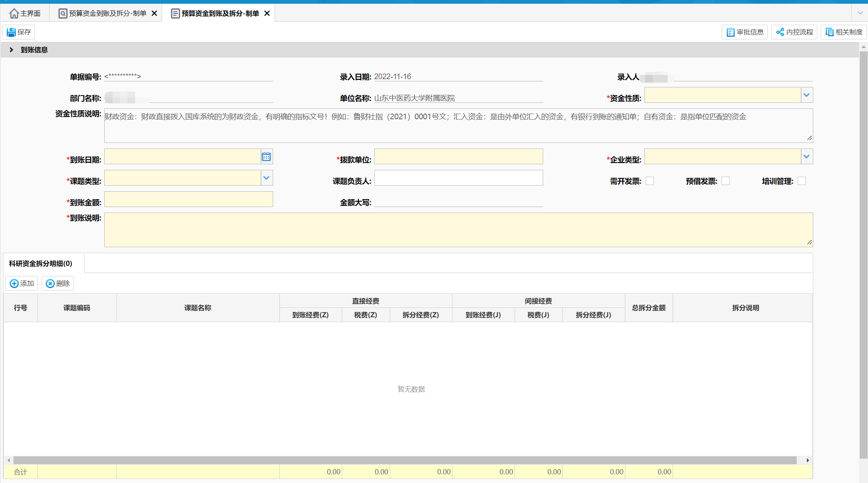Click the 总拆分金额 column header
868x483 pixels.
[649, 308]
